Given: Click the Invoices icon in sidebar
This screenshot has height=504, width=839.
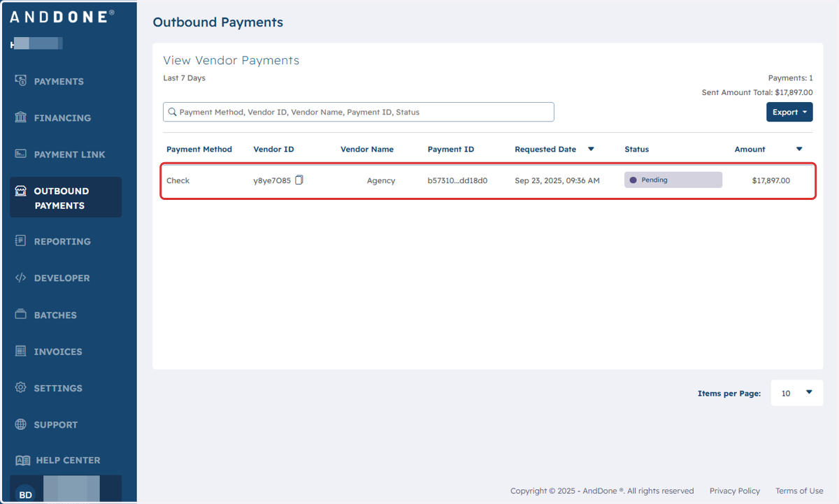Looking at the screenshot, I should pyautogui.click(x=21, y=351).
